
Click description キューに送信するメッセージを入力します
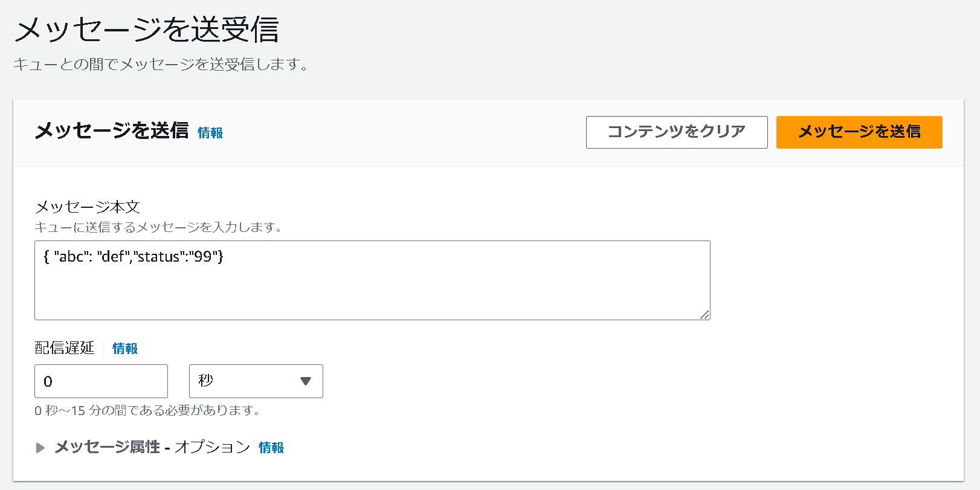click(x=159, y=227)
